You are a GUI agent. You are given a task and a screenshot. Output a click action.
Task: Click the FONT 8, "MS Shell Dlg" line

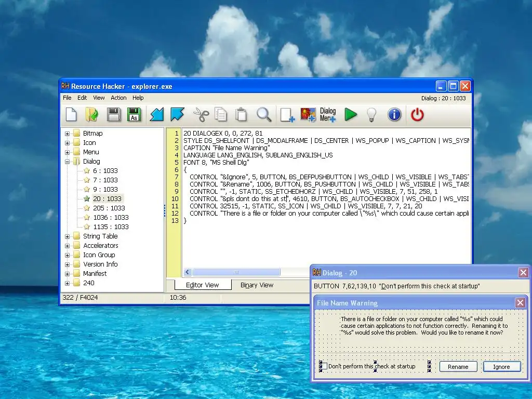pyautogui.click(x=217, y=163)
